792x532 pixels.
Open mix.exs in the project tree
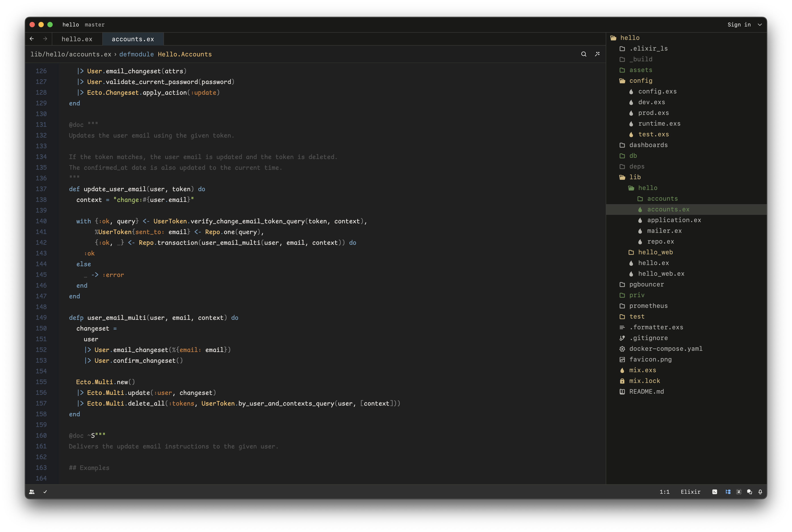pos(686,370)
